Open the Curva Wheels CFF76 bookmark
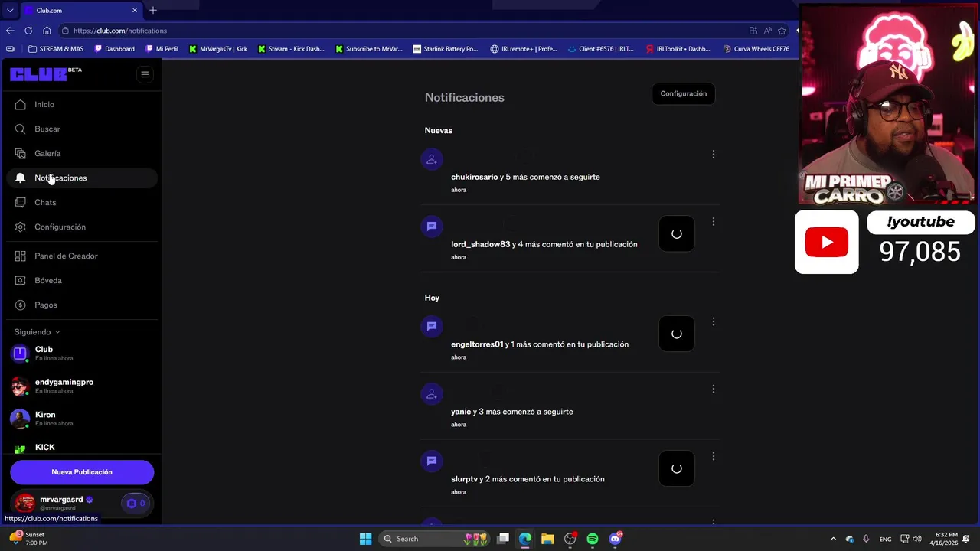980x551 pixels. [756, 49]
